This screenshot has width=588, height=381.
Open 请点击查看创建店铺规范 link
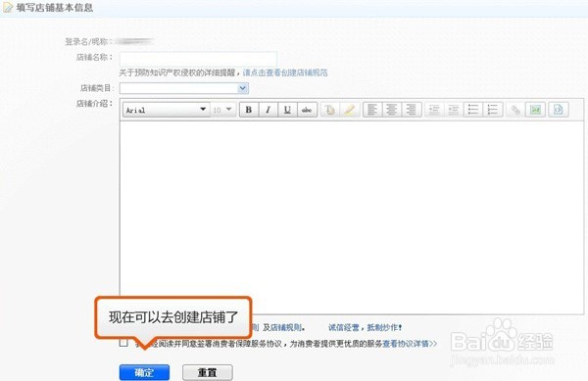[x=285, y=72]
